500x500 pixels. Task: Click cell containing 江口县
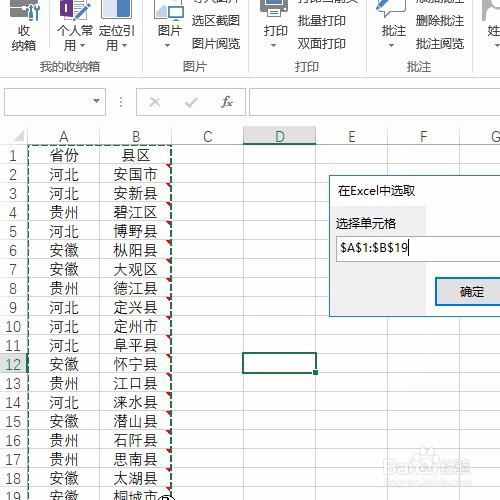tap(136, 383)
